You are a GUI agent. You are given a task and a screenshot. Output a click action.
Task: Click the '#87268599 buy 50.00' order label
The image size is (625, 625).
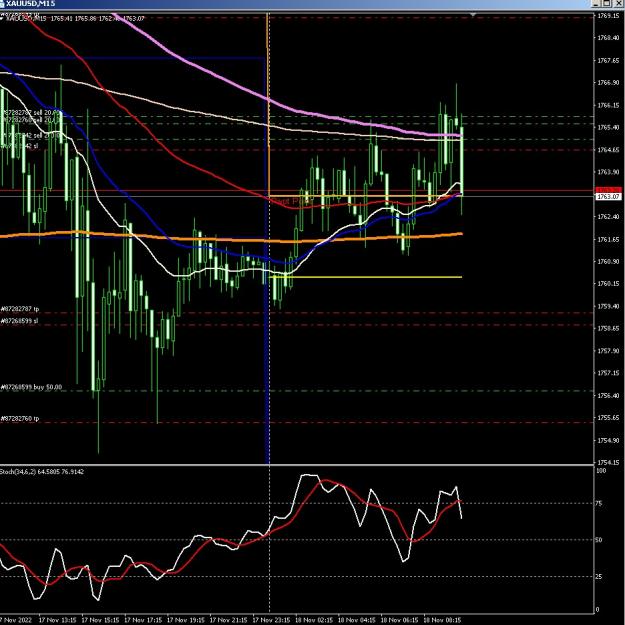click(x=31, y=387)
